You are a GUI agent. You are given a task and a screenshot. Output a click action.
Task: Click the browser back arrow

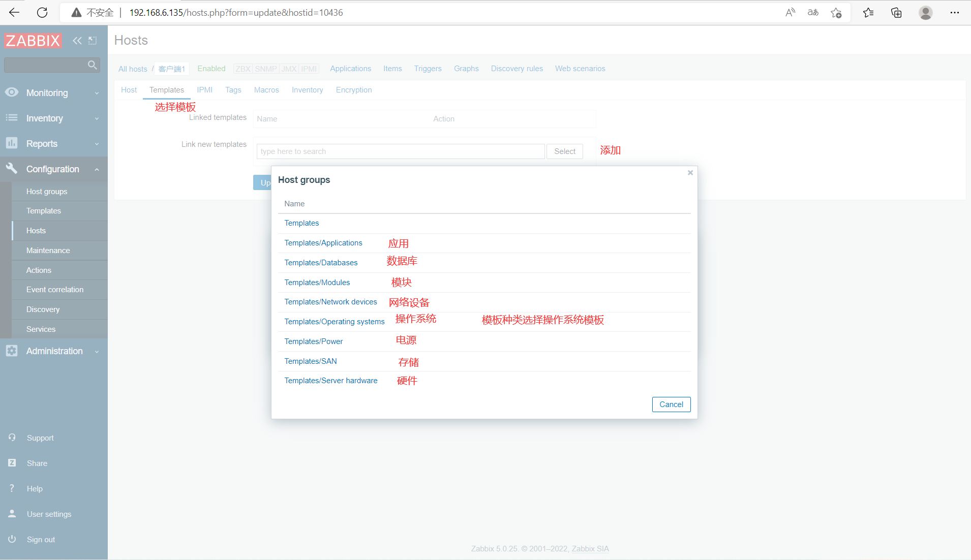pos(14,13)
